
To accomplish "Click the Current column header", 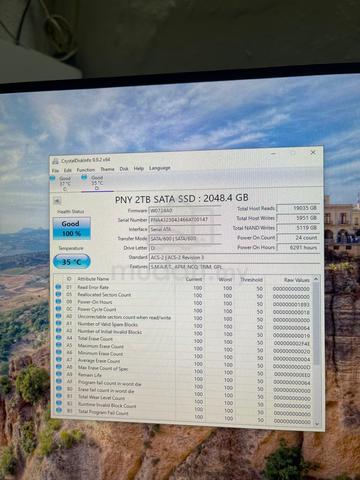I will click(x=194, y=279).
